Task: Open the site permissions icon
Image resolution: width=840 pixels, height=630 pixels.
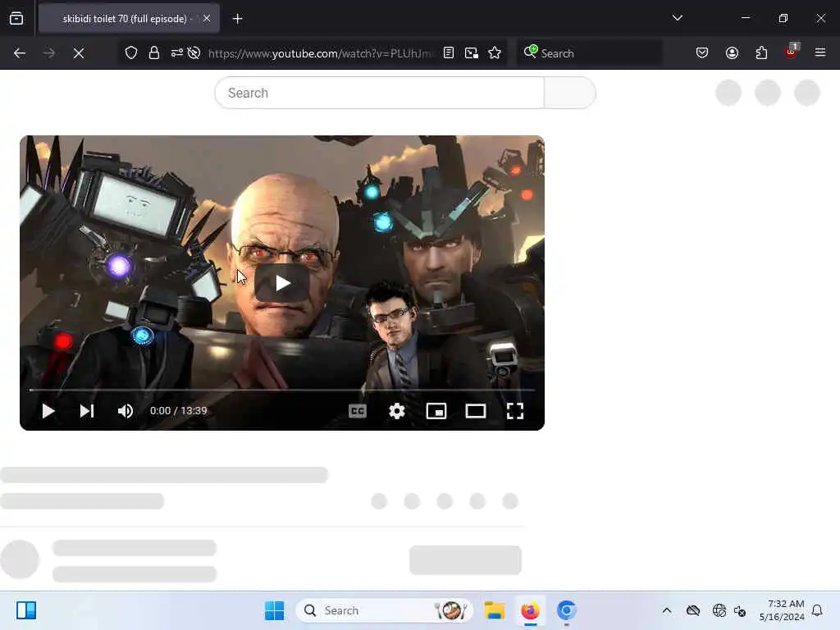Action: (177, 52)
